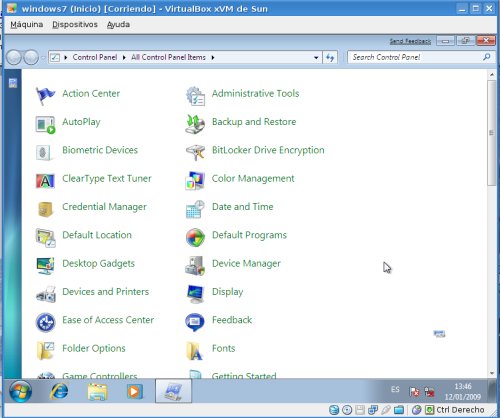Viewport: 500px width, 418px height.
Task: Open the Action Center flag icon
Action: pos(45,95)
